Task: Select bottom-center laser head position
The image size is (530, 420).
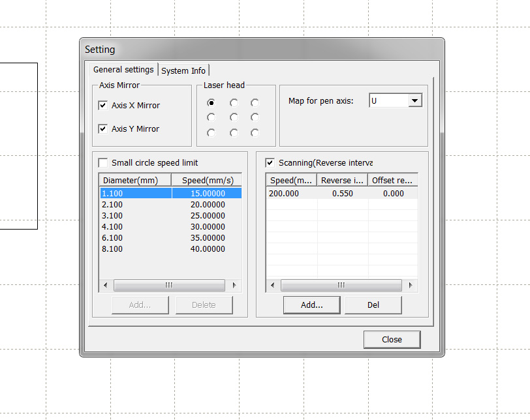Action: [234, 132]
